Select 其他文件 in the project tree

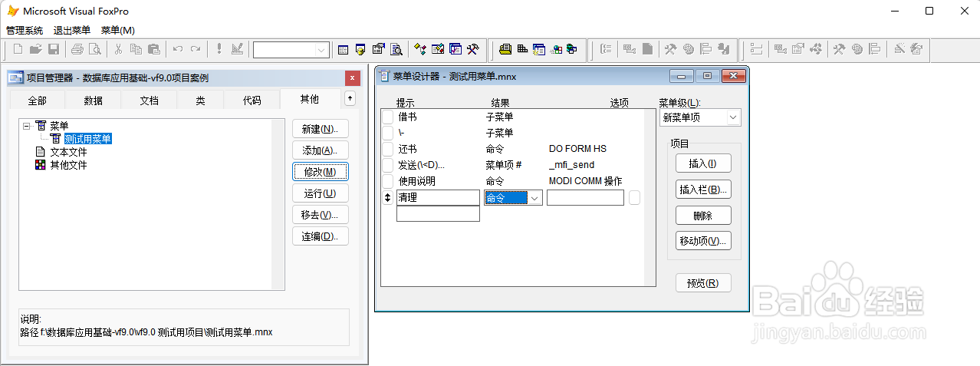click(x=69, y=165)
